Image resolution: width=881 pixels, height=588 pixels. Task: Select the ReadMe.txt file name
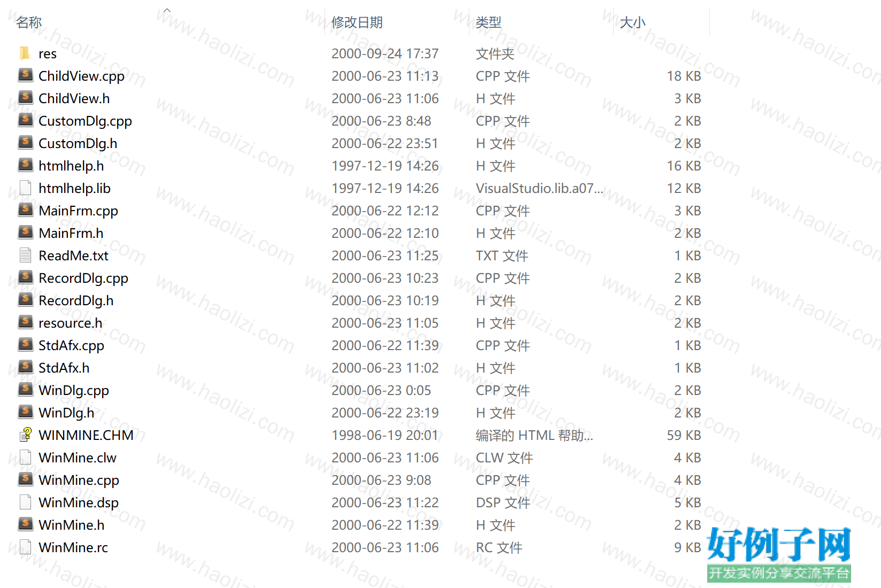click(x=74, y=256)
